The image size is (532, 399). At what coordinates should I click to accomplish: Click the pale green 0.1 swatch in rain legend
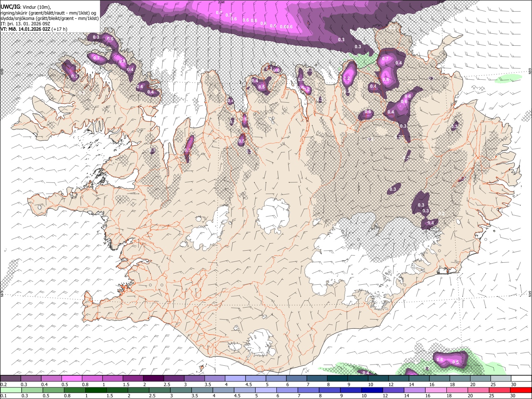click(x=10, y=390)
